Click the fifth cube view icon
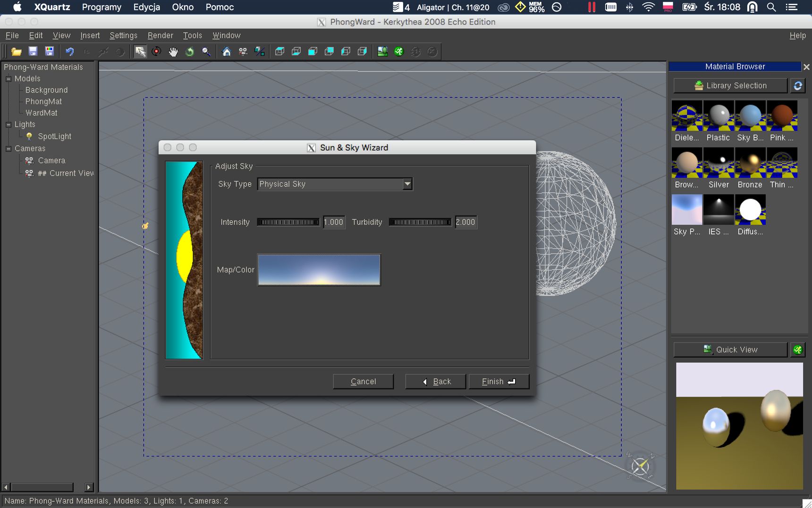The height and width of the screenshot is (508, 812). tap(346, 52)
